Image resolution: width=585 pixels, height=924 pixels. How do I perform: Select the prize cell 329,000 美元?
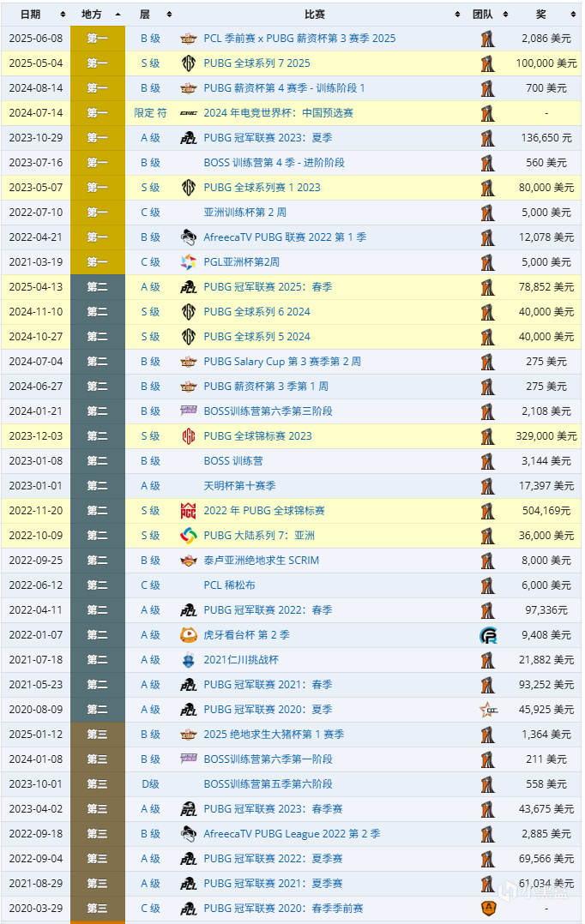(x=546, y=436)
